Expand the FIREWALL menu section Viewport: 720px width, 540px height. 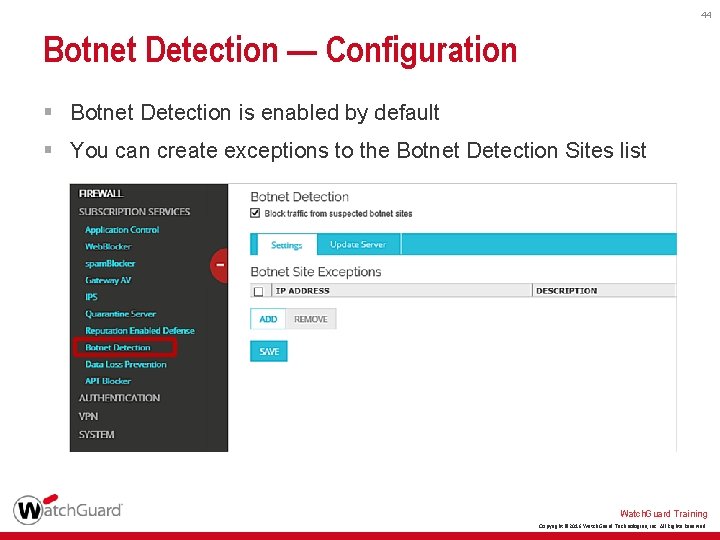(101, 194)
